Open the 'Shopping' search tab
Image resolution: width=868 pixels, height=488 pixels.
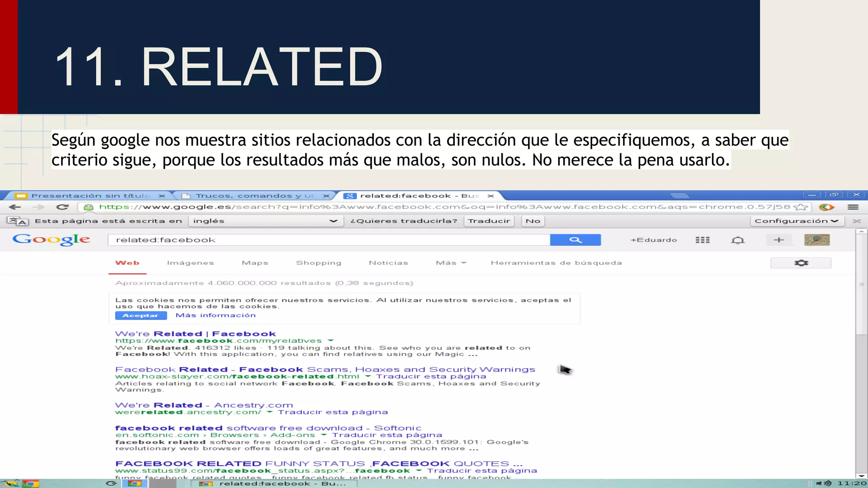318,263
